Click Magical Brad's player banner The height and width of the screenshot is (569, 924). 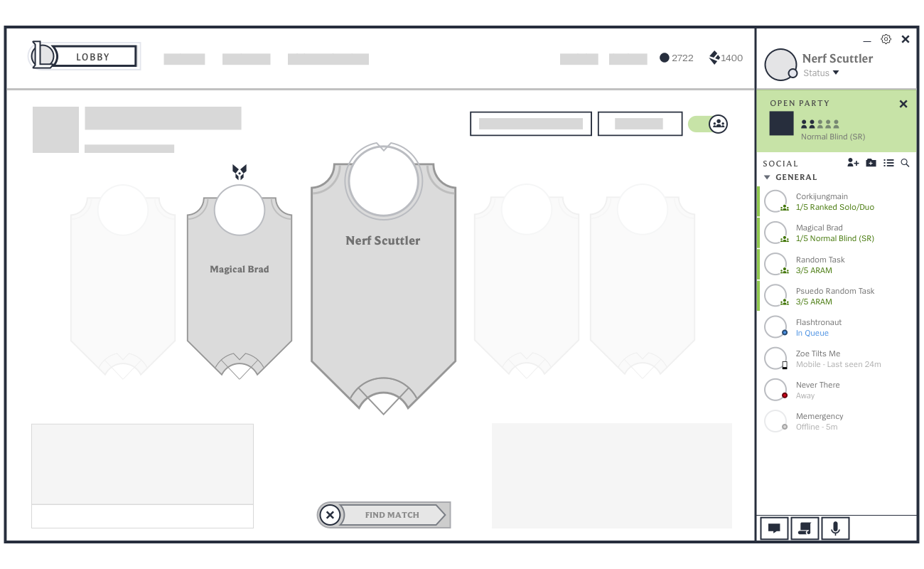240,284
